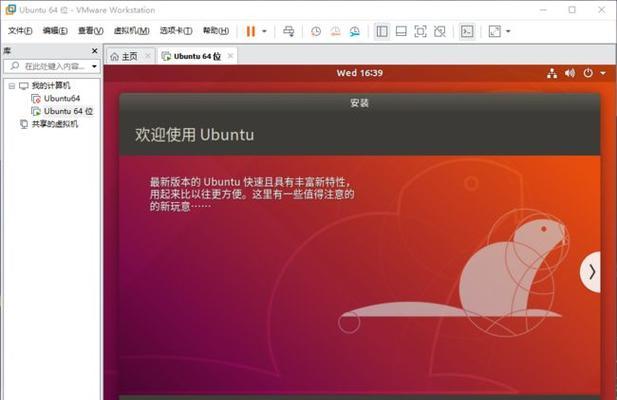Open the 编辑(E) menu
The width and height of the screenshot is (617, 400).
(55, 31)
